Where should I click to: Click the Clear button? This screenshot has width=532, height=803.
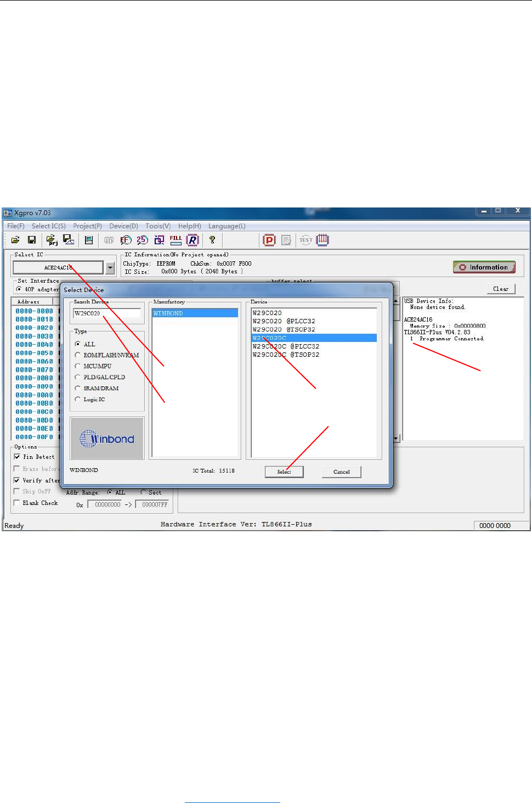(501, 289)
